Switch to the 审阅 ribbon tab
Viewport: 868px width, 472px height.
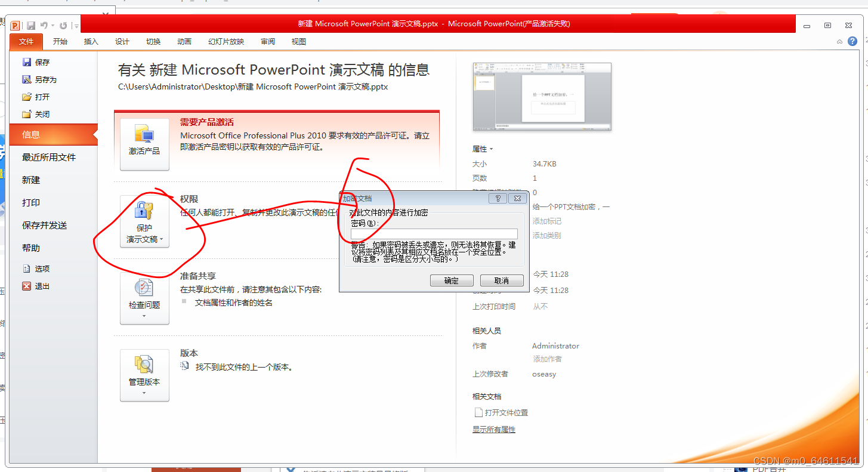click(x=268, y=42)
